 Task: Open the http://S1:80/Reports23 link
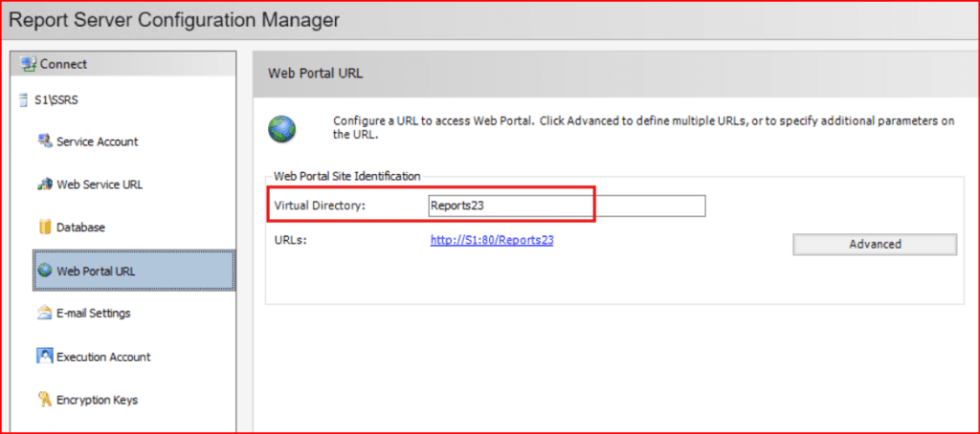(492, 241)
